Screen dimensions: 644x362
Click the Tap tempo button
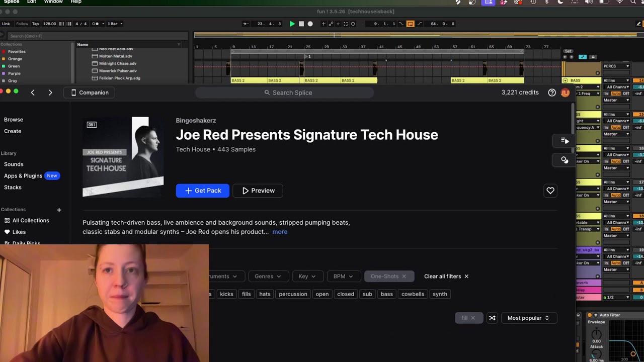(36, 24)
